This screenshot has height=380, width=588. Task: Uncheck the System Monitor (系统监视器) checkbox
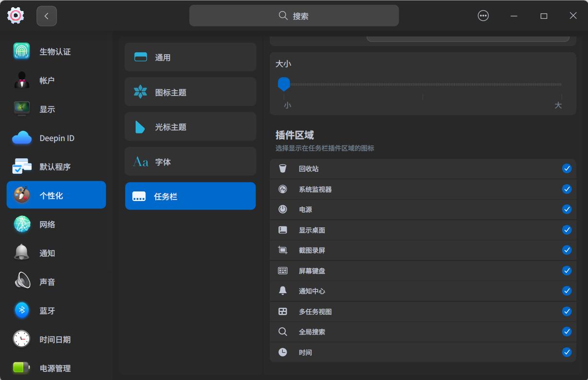pos(567,189)
